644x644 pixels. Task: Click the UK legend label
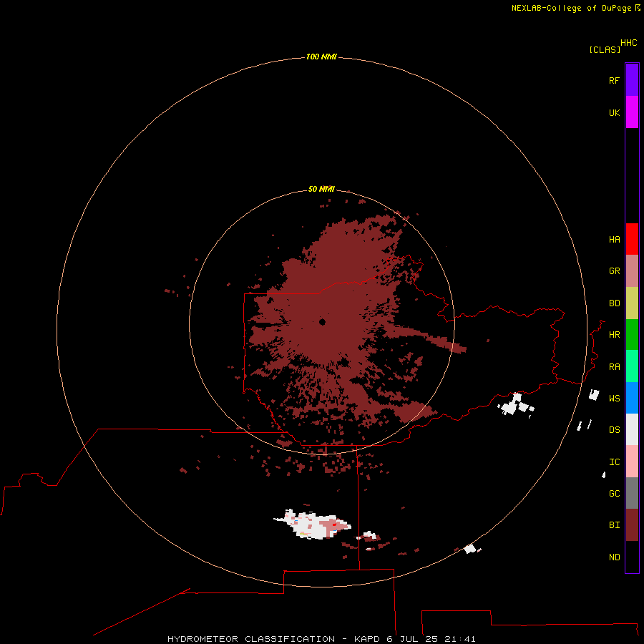pyautogui.click(x=614, y=112)
